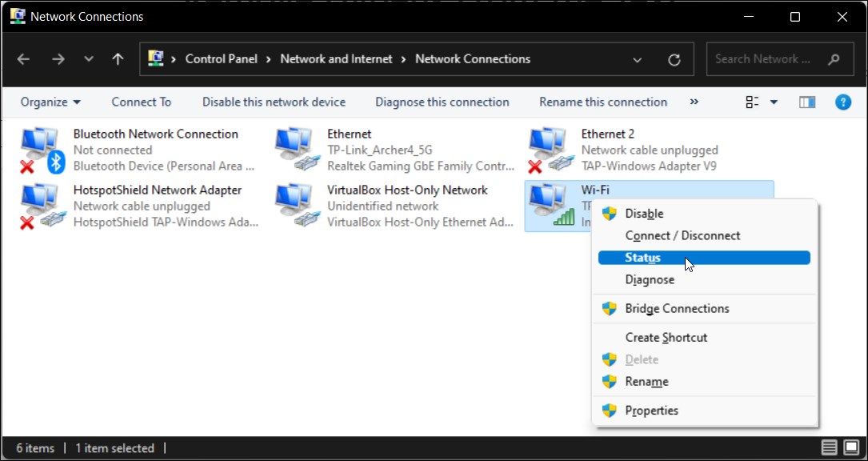
Task: Click the Unidentified network text
Action: coord(382,206)
